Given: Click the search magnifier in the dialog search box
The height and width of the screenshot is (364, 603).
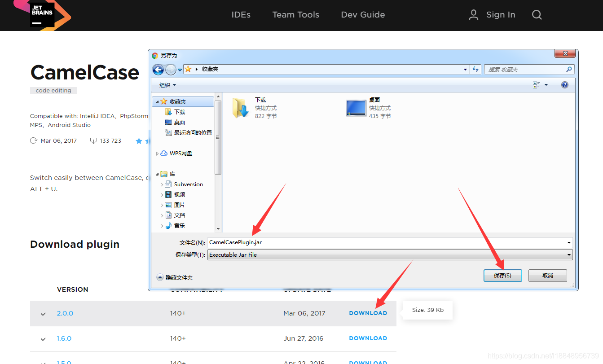Looking at the screenshot, I should coord(569,69).
